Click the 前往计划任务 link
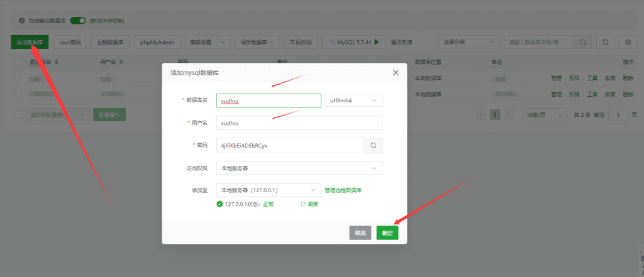Screen dimensions: 644x277 click(x=107, y=21)
